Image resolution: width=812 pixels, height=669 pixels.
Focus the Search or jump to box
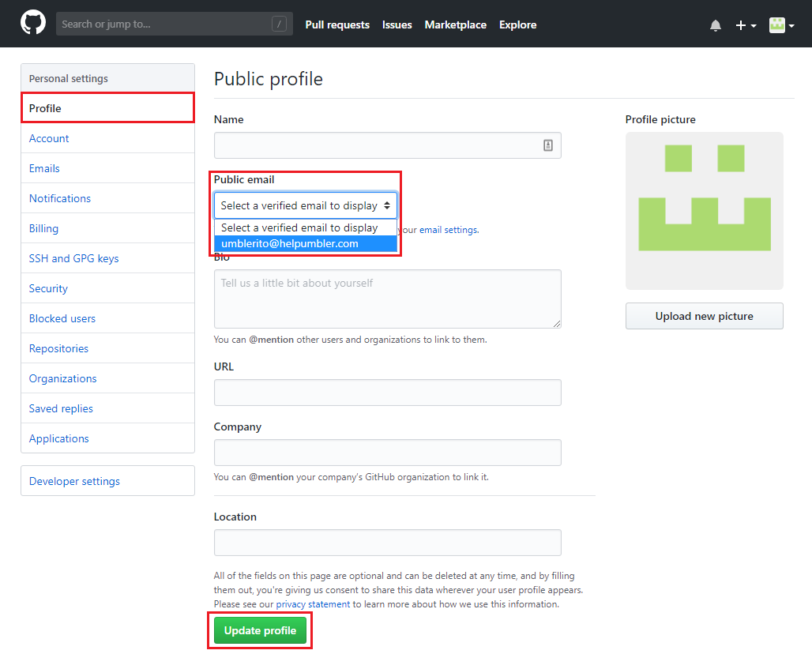pos(174,24)
